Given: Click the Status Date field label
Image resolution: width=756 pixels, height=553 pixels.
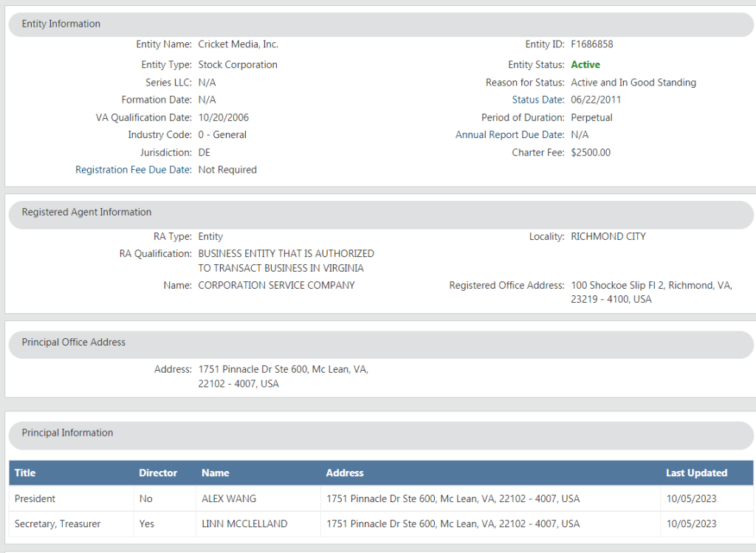Looking at the screenshot, I should (x=537, y=99).
